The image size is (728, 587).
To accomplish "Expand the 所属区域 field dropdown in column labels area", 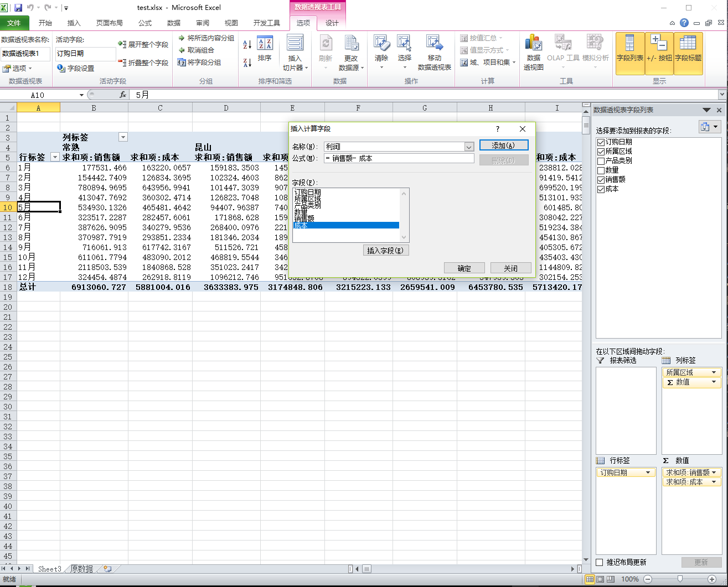I will pos(714,372).
